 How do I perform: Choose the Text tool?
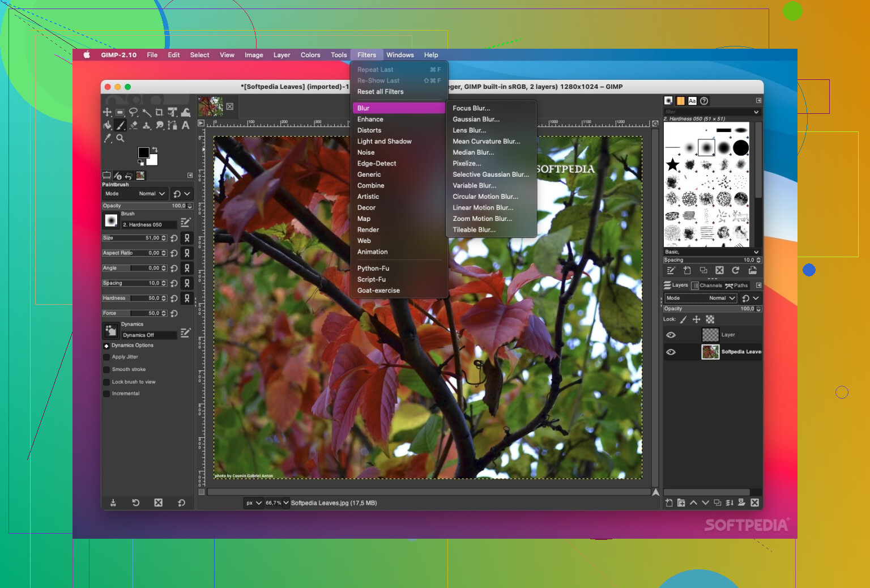[186, 125]
